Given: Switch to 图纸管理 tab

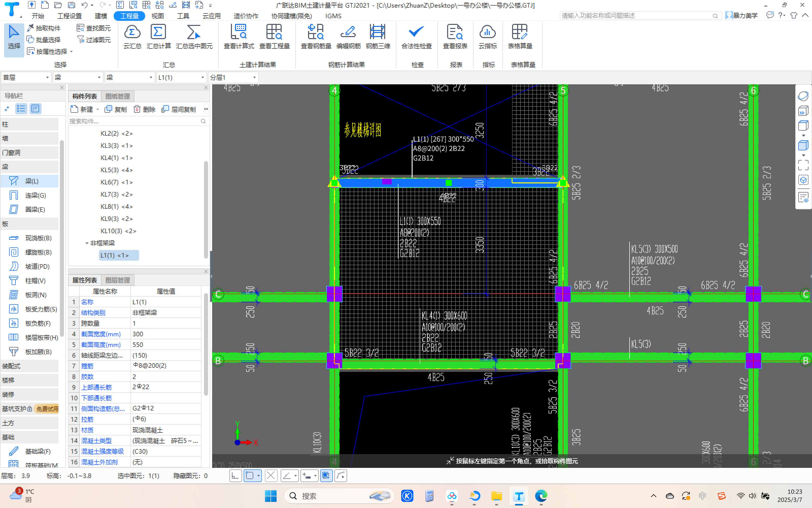Looking at the screenshot, I should [x=117, y=97].
